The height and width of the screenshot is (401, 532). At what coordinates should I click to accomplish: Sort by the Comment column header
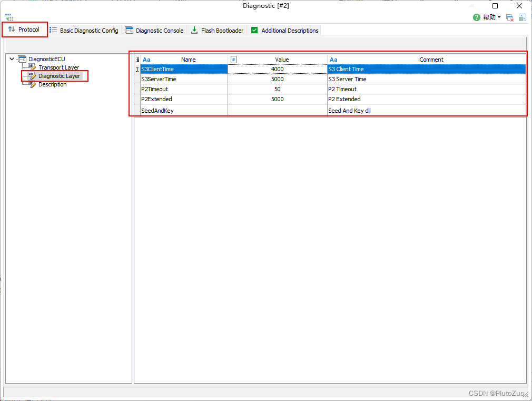431,60
